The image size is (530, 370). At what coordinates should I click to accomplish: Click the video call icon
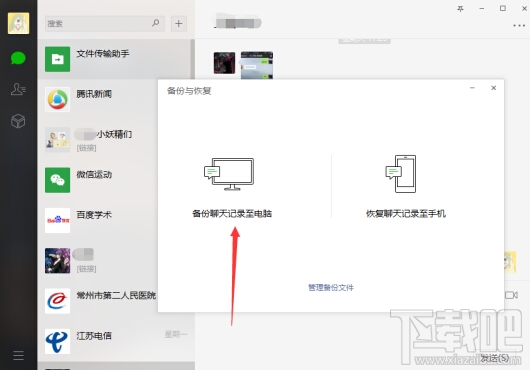pyautogui.click(x=511, y=295)
